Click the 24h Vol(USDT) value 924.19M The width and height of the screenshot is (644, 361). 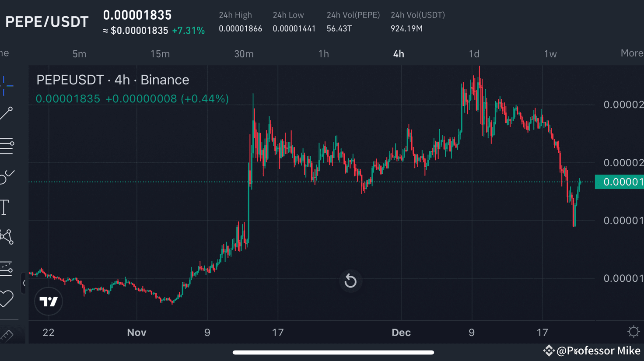(x=406, y=29)
